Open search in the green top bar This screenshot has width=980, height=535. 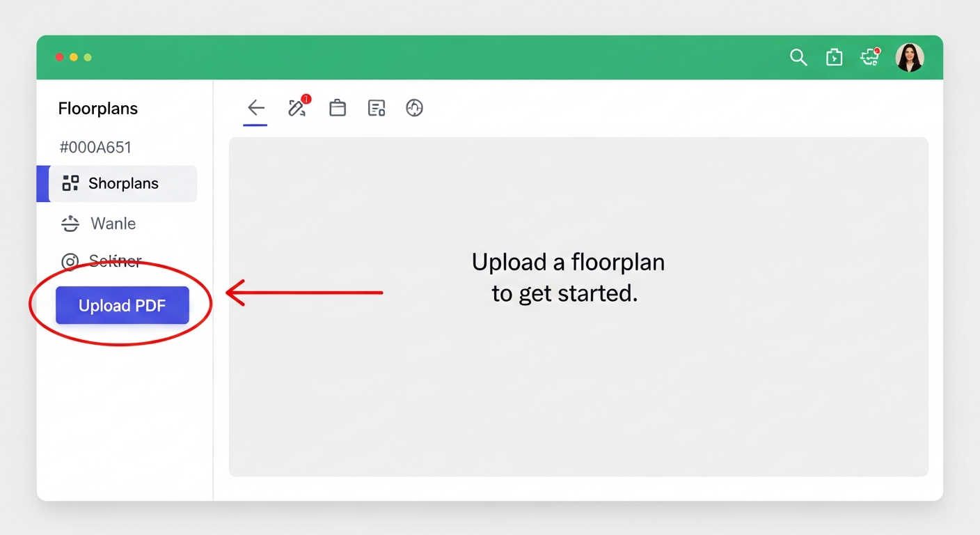pos(798,57)
